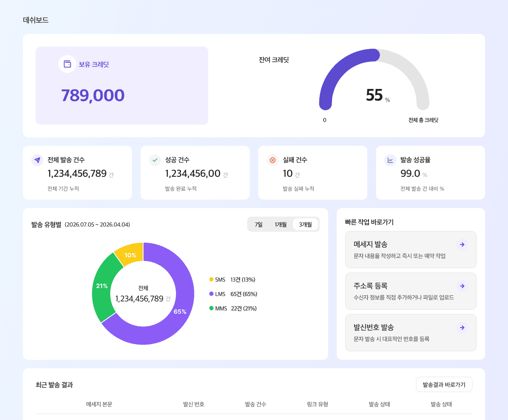Image resolution: width=508 pixels, height=420 pixels.
Task: Click the 잔여 크레딧 label
Action: point(274,60)
